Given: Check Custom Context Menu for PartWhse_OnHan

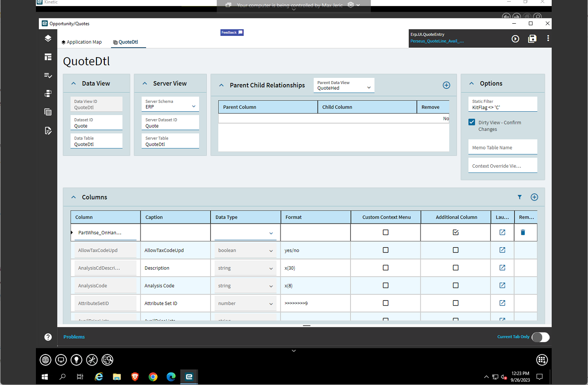Looking at the screenshot, I should pyautogui.click(x=386, y=232).
